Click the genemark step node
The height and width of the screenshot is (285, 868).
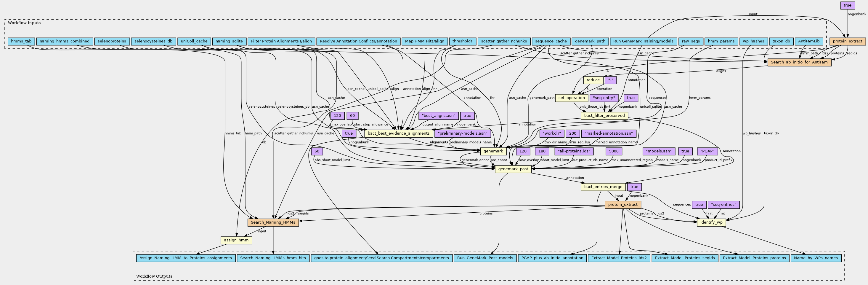pos(493,152)
